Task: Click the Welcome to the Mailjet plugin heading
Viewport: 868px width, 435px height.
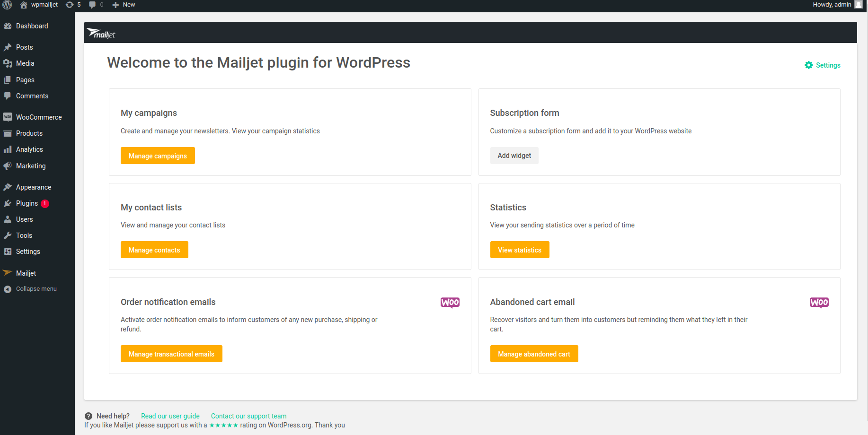Action: (259, 62)
